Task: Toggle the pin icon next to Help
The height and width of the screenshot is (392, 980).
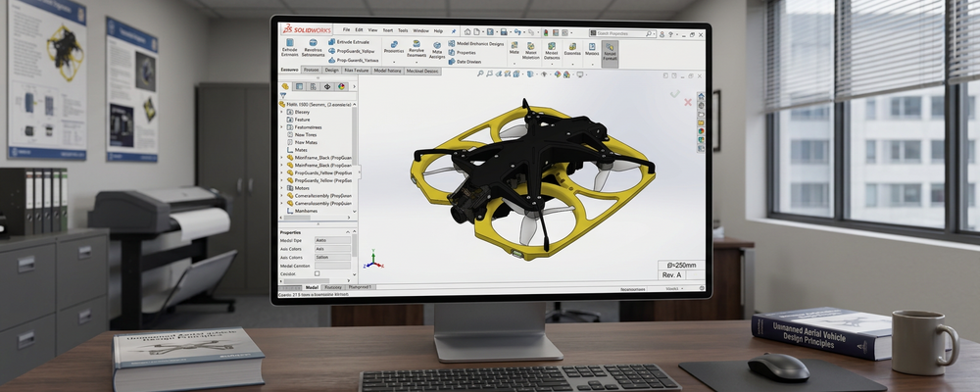Action: [453, 31]
